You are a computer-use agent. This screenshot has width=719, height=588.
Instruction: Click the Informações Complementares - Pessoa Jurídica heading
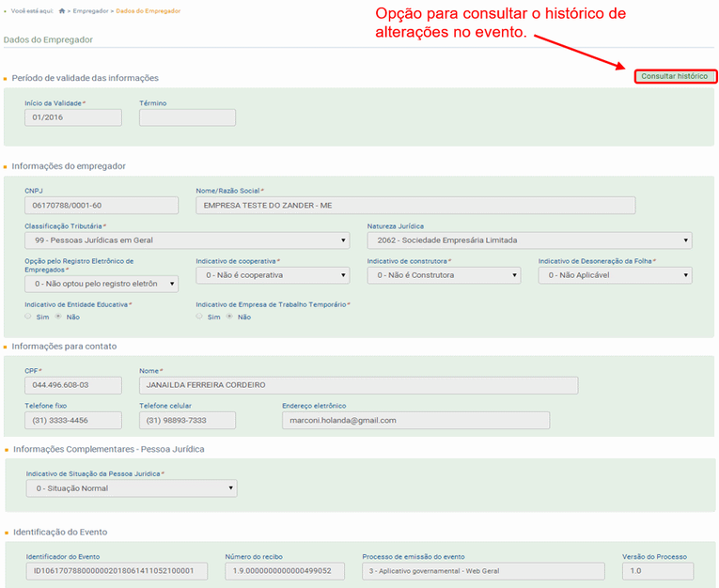(109, 449)
